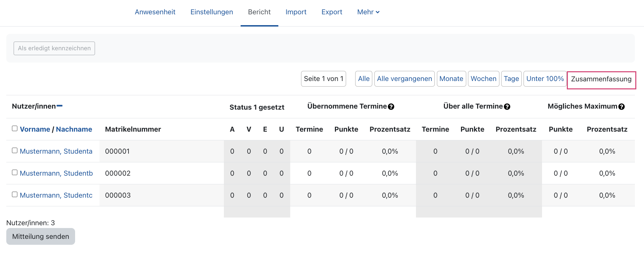
Task: Open the Einstellungen tab
Action: click(212, 12)
